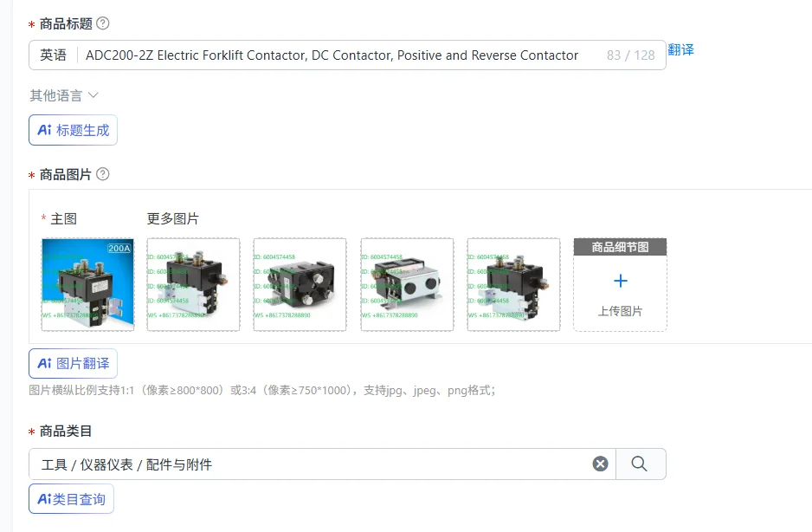Open help icon next to 商品图片

[x=103, y=174]
